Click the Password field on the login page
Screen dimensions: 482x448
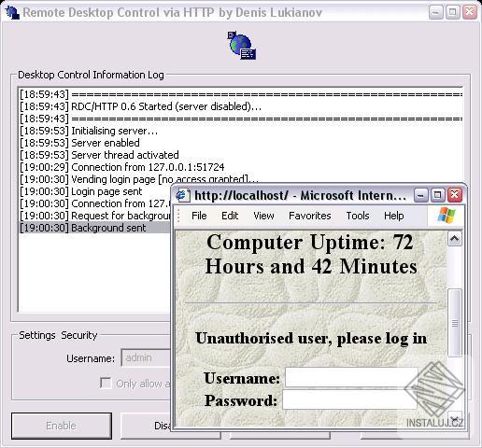[350, 399]
